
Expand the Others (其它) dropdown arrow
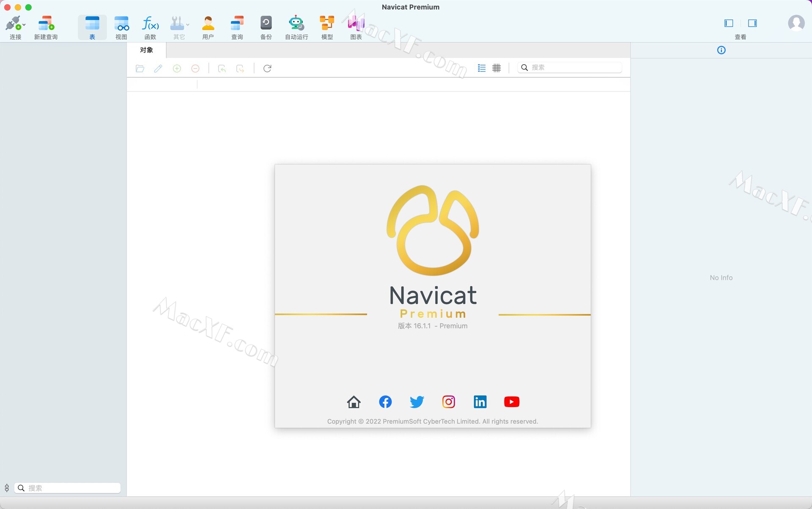[188, 25]
